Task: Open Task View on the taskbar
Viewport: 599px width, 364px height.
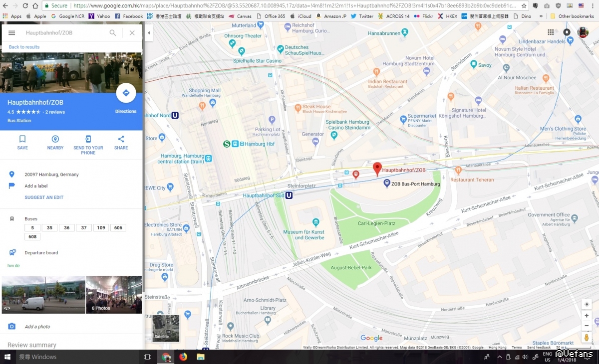Action: [147, 357]
